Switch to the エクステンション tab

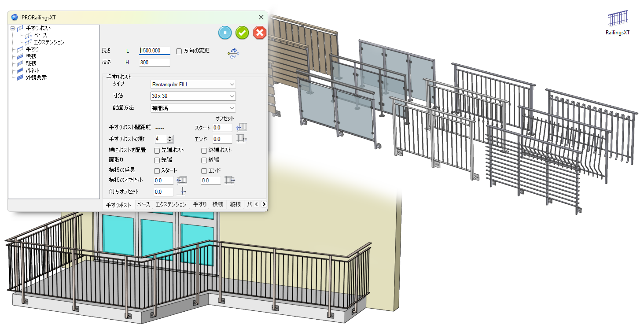pos(171,204)
